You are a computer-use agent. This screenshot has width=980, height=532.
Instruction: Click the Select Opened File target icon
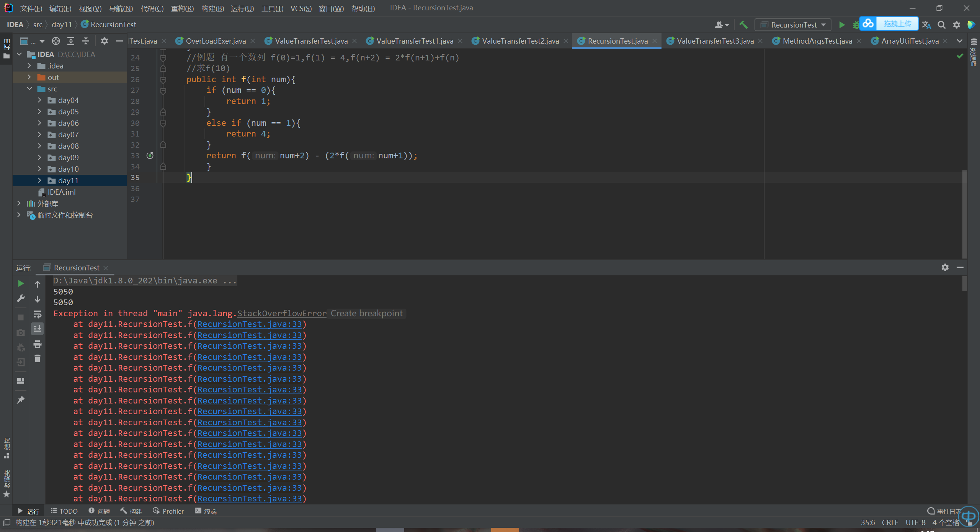click(56, 41)
